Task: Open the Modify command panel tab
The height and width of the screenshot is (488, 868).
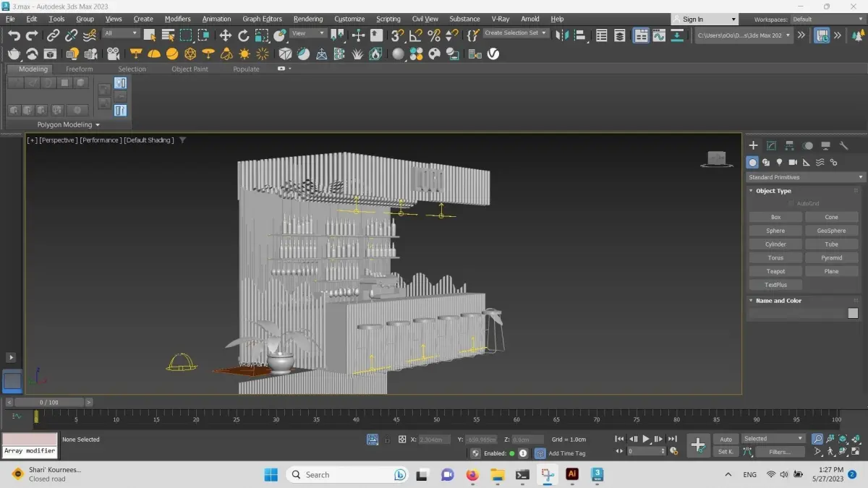Action: [x=771, y=145]
